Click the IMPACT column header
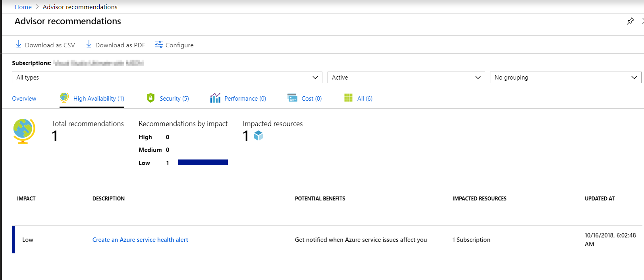 tap(26, 198)
